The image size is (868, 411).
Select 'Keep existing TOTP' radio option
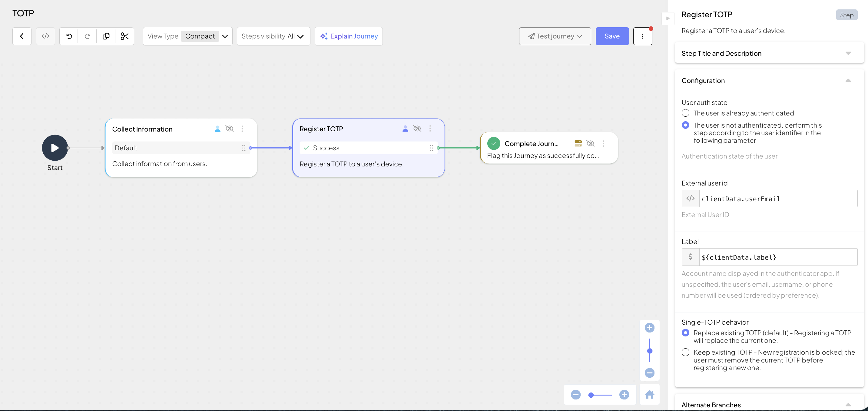[x=685, y=352]
